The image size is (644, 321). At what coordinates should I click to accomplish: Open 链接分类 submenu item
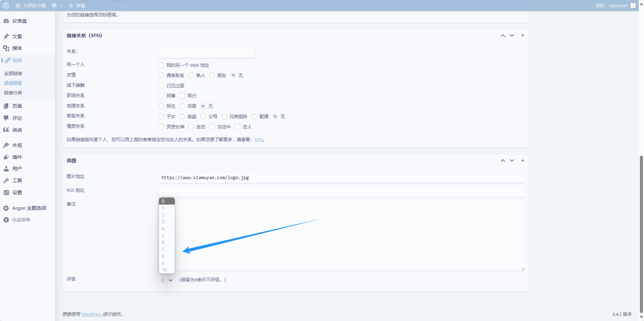(x=13, y=93)
